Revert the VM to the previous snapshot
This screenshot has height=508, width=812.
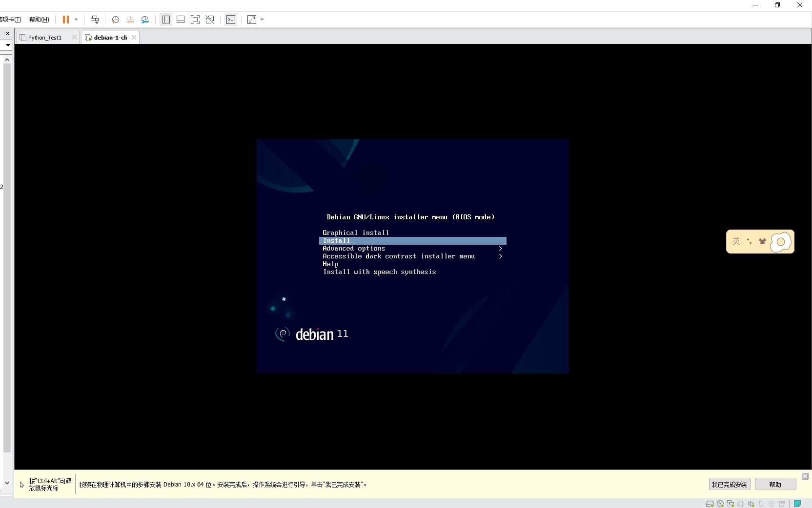coord(130,20)
